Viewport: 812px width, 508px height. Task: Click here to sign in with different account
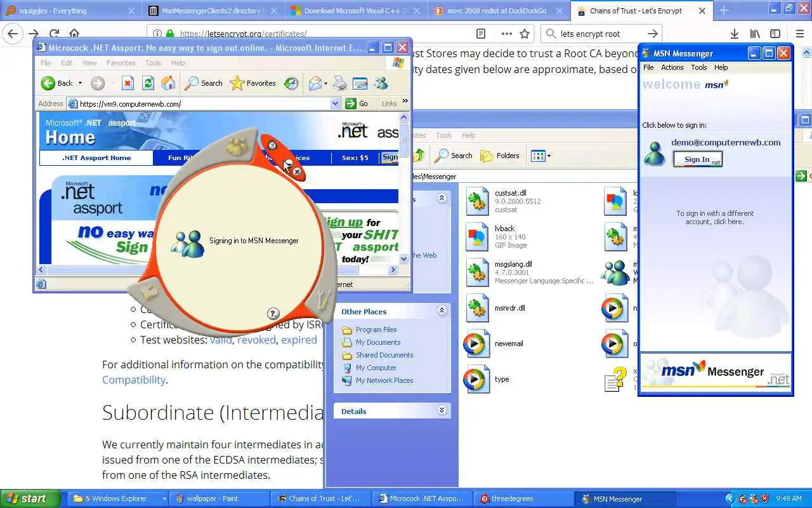[714, 217]
